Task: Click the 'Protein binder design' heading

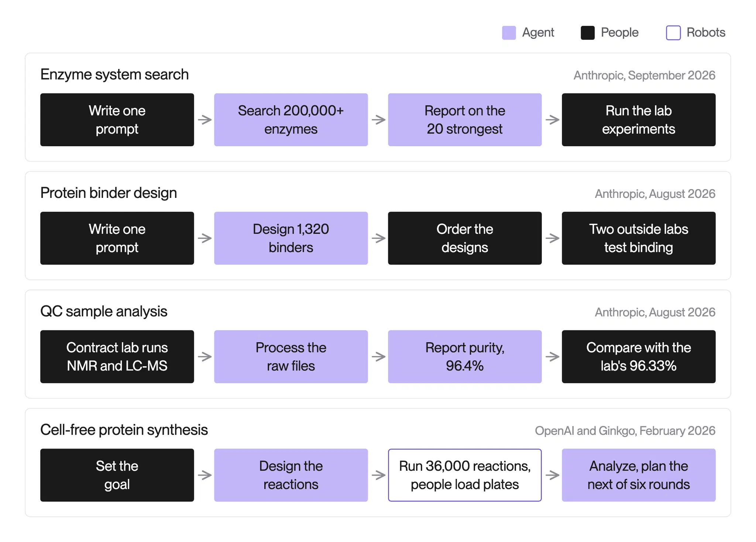Action: coord(109,193)
